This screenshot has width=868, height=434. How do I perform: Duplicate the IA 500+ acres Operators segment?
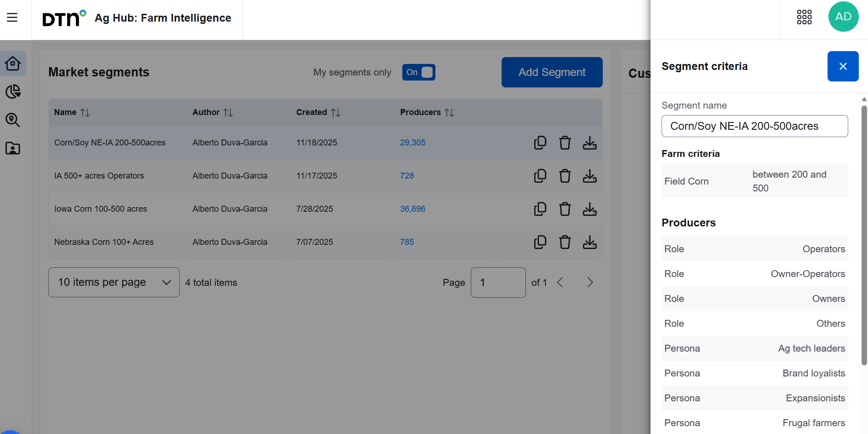540,176
